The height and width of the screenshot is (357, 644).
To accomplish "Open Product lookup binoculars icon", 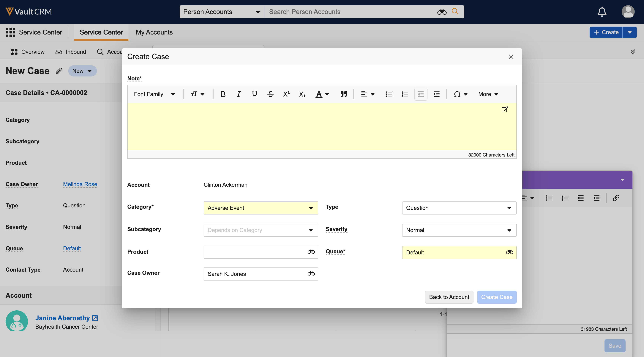I will click(x=311, y=252).
